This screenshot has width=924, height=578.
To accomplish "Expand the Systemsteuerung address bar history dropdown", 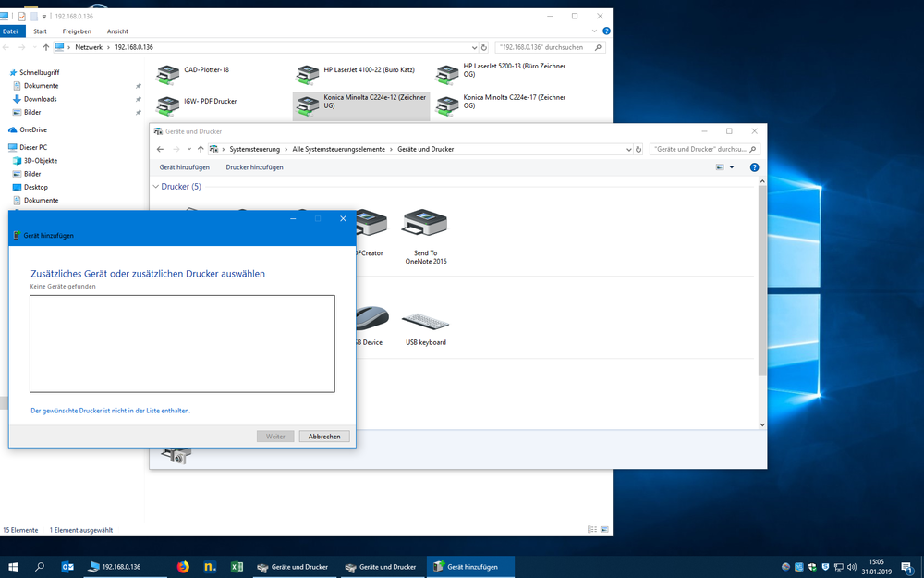I will coord(629,149).
